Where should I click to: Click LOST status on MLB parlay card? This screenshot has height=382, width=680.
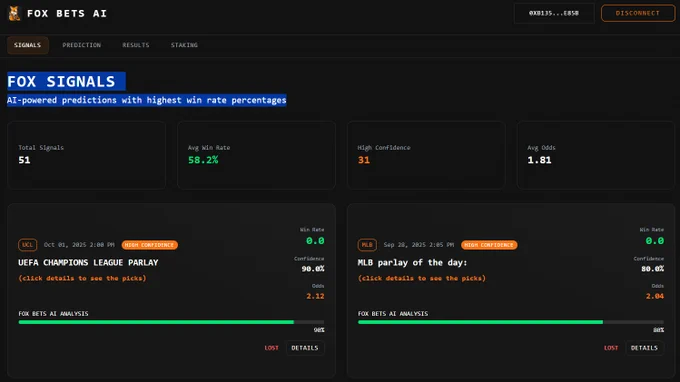click(x=611, y=348)
